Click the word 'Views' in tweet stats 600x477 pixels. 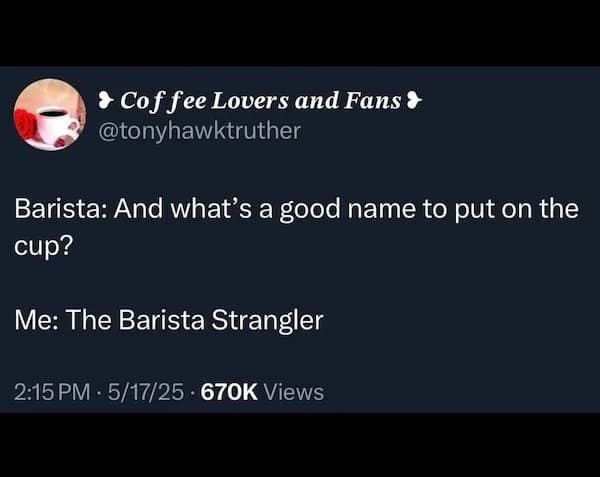tap(294, 392)
